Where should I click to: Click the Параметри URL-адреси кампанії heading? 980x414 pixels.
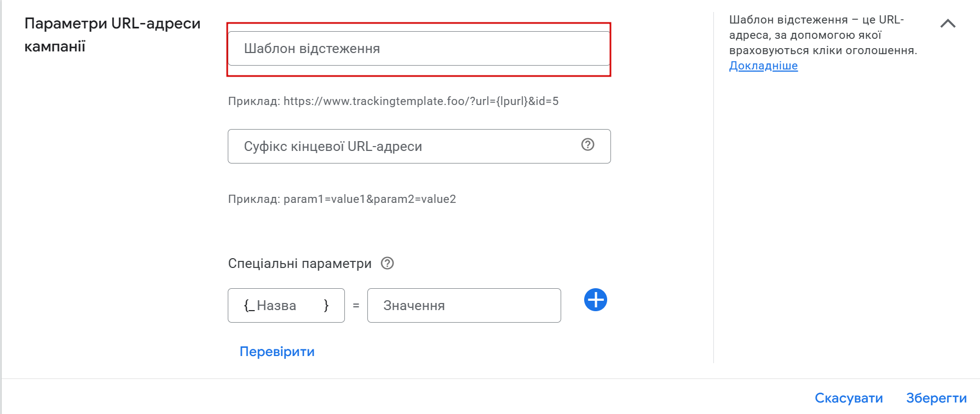(112, 34)
